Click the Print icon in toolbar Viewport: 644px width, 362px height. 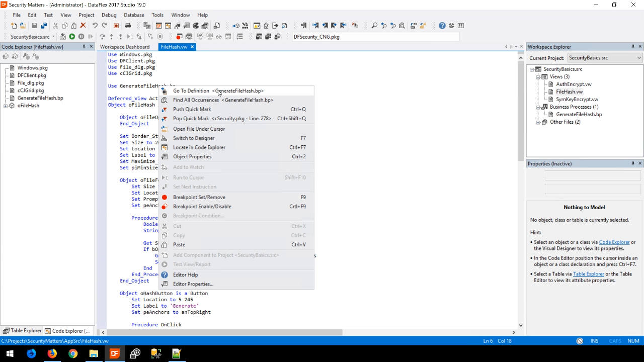tap(128, 26)
